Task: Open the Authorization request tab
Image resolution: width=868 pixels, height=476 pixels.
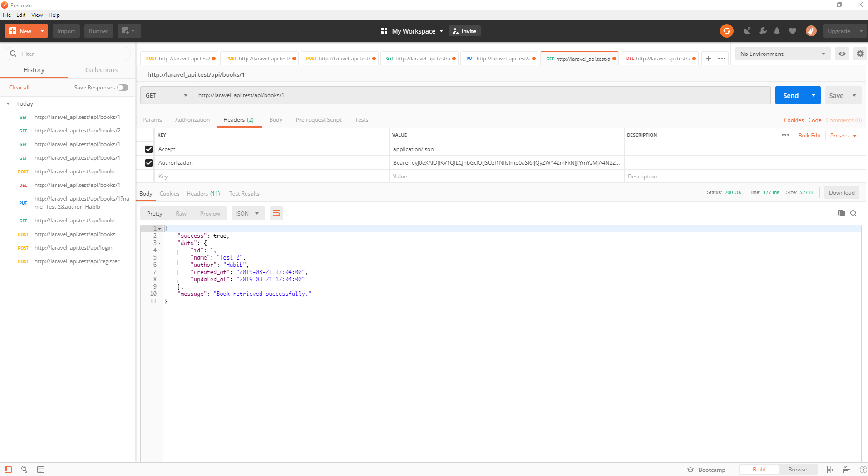Action: click(192, 120)
